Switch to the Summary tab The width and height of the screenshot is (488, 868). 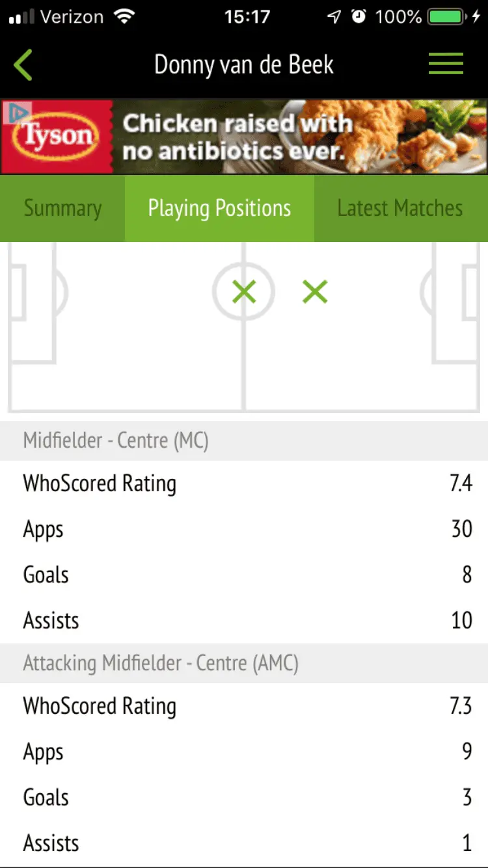coord(62,208)
